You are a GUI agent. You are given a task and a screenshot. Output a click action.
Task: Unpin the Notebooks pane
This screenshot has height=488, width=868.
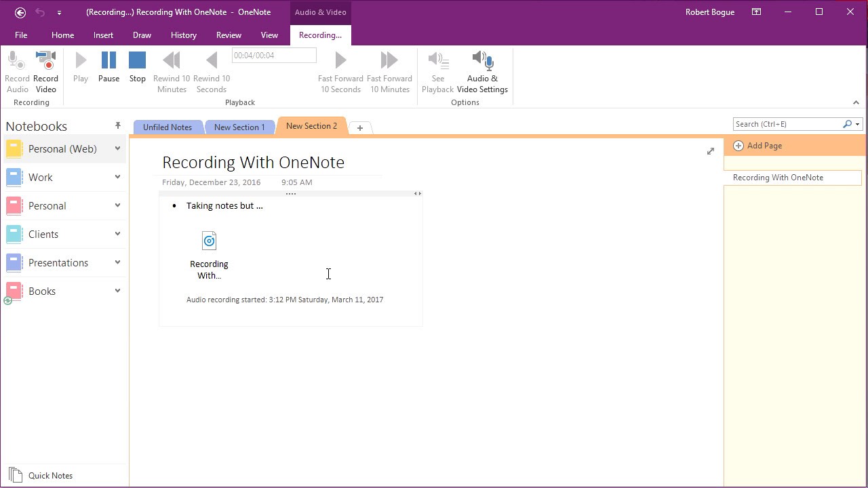[118, 125]
